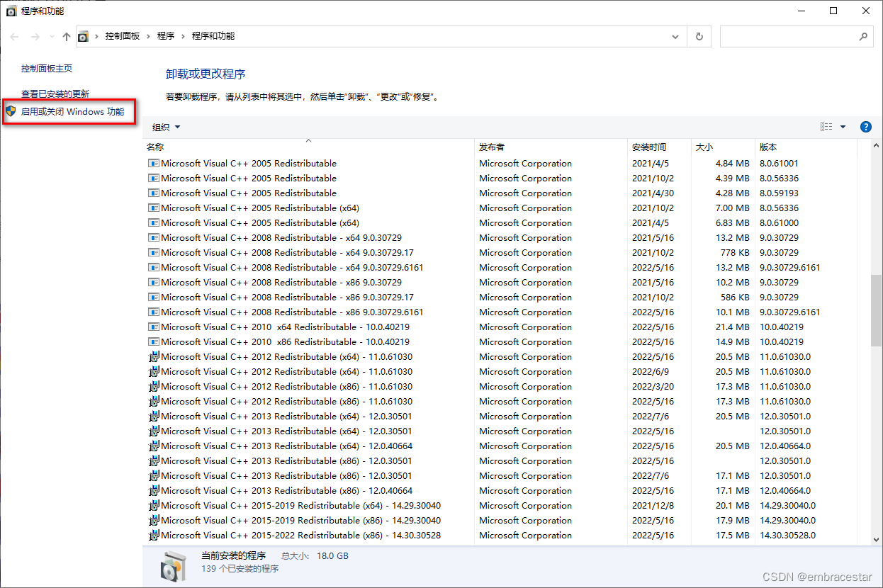The width and height of the screenshot is (883, 588).
Task: Select Visual C++ 2008 x86 9.0.30729.17 name
Action: tap(287, 297)
